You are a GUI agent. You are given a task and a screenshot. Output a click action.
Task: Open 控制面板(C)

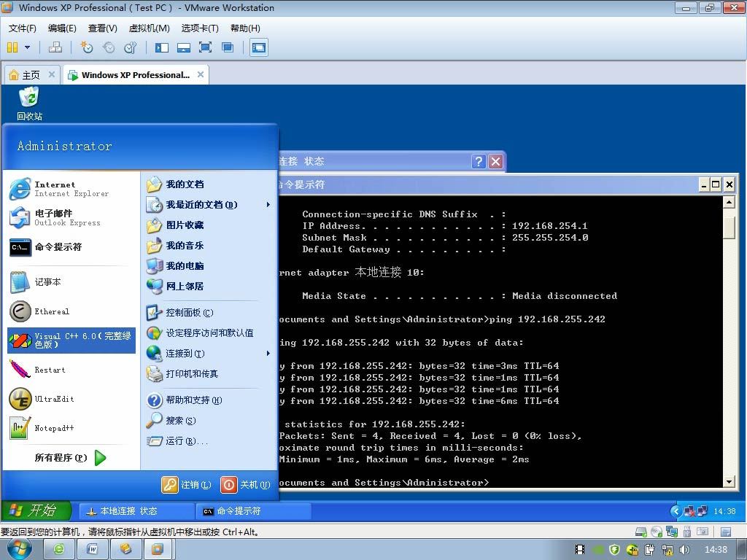(209, 312)
